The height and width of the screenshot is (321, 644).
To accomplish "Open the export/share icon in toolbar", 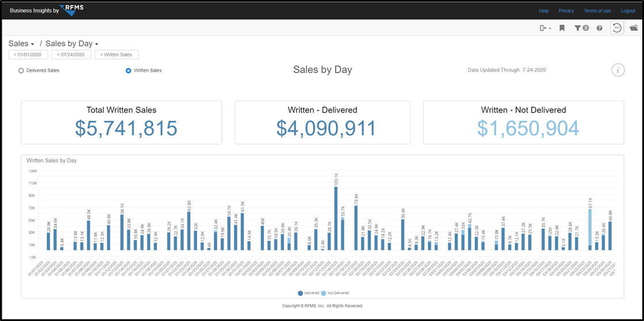I will (x=543, y=28).
